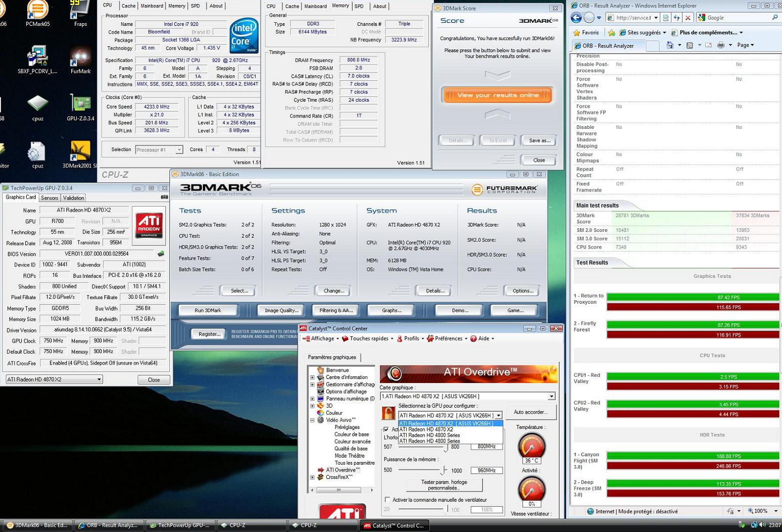Enable manual fan control checkbox
This screenshot has height=532, width=782.
click(387, 500)
